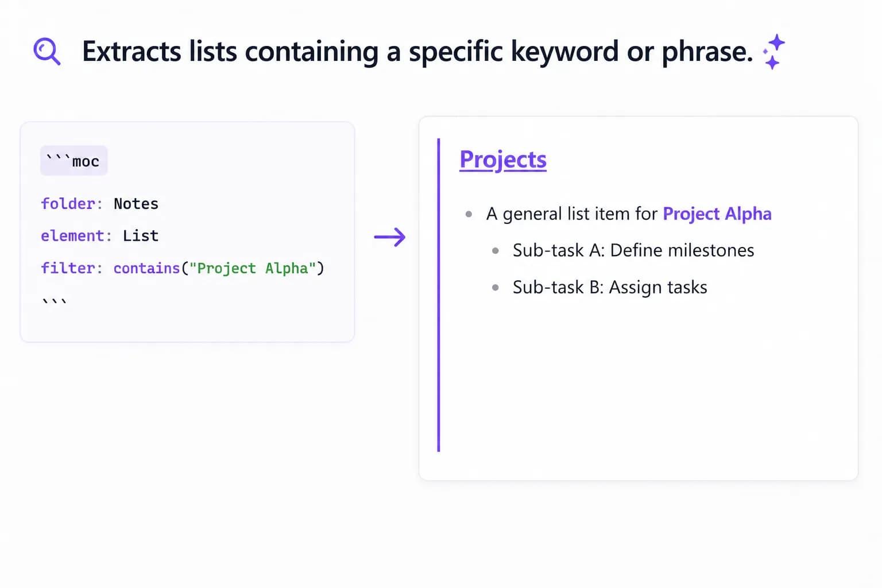Click the right arrow between the panels
Screen dimensions: 882x588
point(390,237)
